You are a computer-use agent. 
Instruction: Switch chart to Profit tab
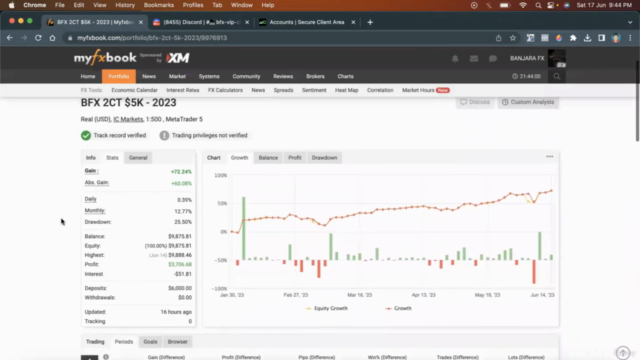point(295,158)
